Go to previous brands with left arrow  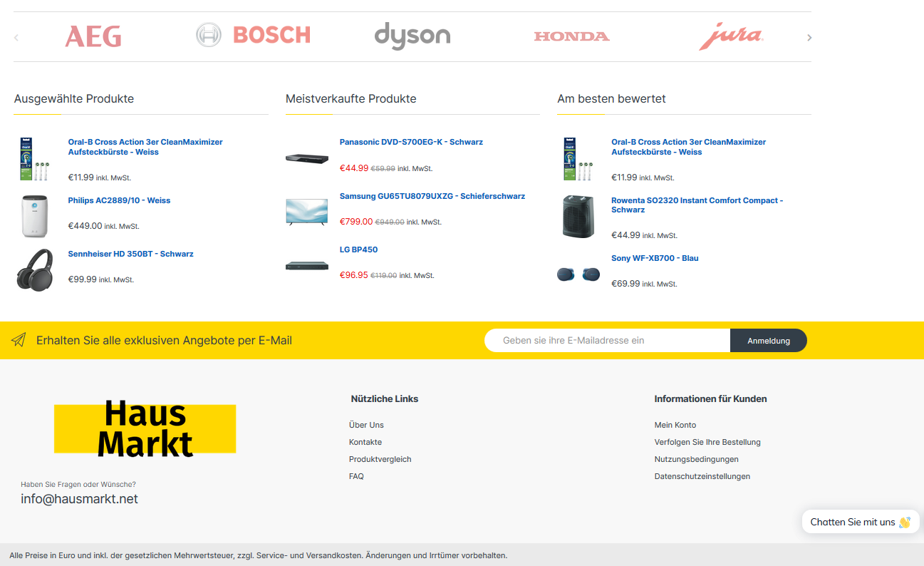pyautogui.click(x=16, y=38)
